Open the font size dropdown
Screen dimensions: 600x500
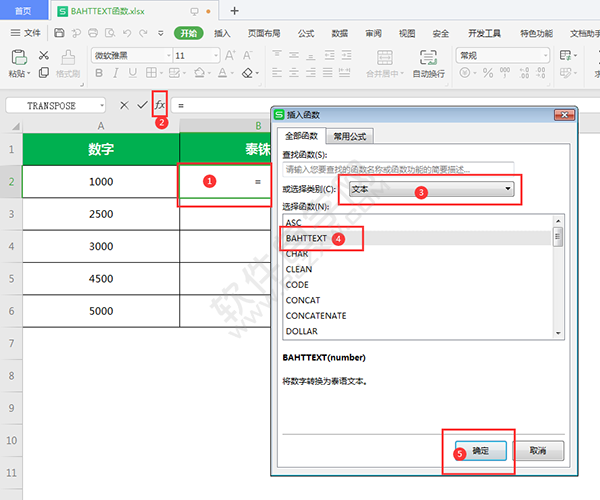[x=216, y=55]
